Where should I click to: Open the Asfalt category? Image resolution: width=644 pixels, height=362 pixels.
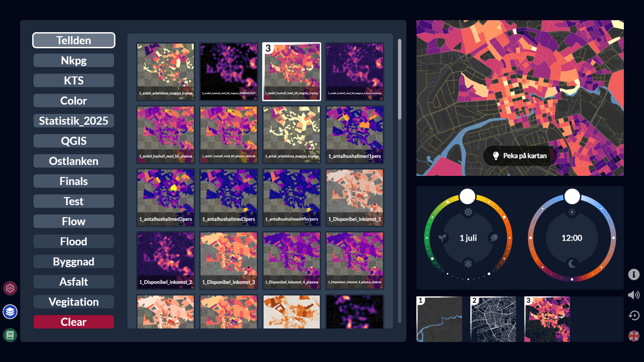click(x=74, y=282)
